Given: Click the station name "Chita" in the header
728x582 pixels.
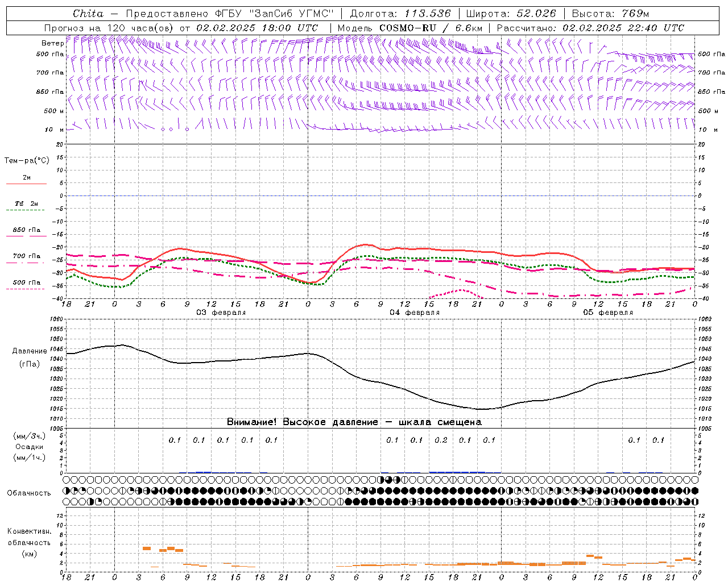Looking at the screenshot, I should point(88,14).
